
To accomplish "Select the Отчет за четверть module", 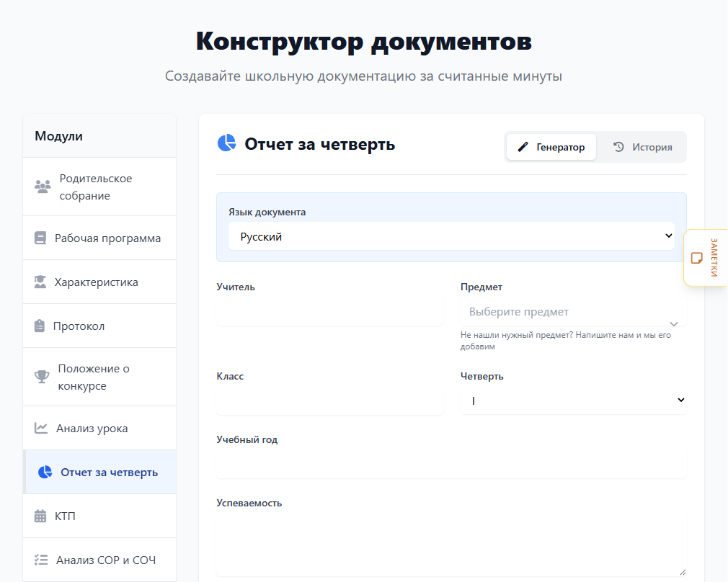I will (x=99, y=472).
